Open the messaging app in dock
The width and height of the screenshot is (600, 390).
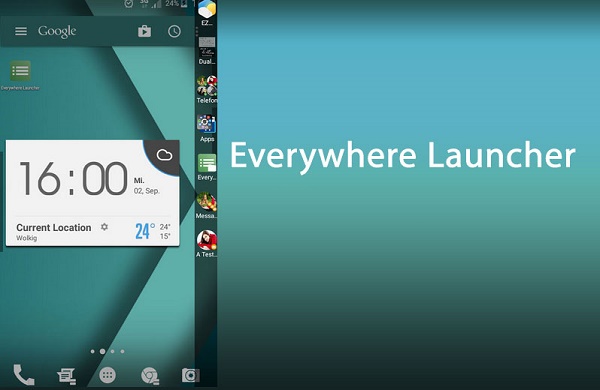pyautogui.click(x=67, y=376)
